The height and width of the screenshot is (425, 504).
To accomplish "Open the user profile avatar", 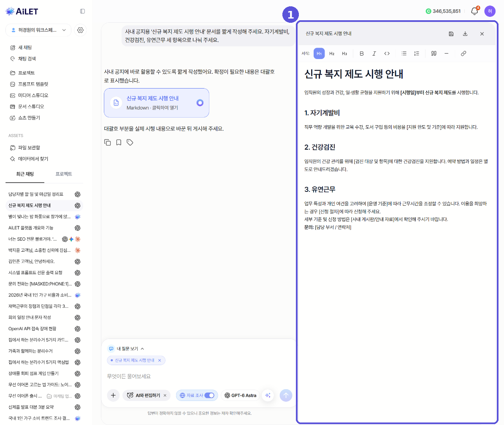I will click(490, 11).
